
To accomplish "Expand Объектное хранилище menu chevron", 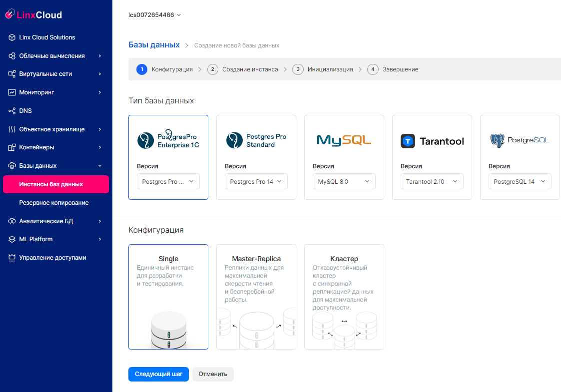I will [x=100, y=129].
